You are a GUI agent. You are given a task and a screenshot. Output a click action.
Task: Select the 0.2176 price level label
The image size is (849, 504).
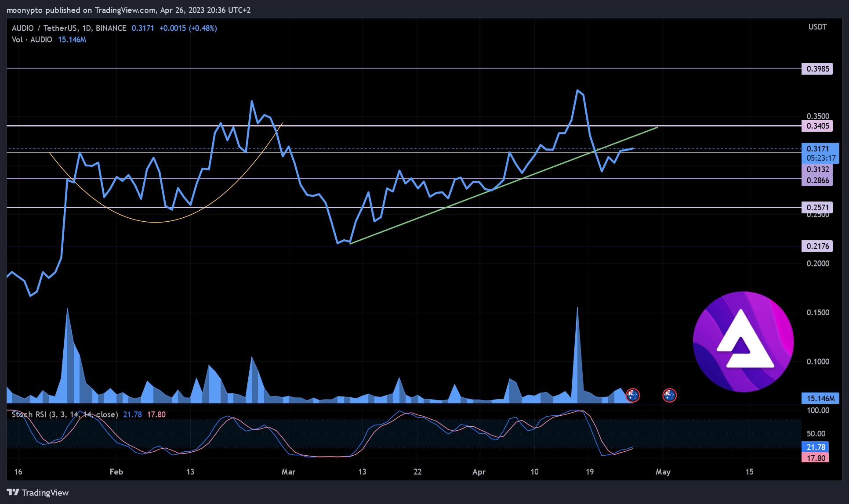817,246
